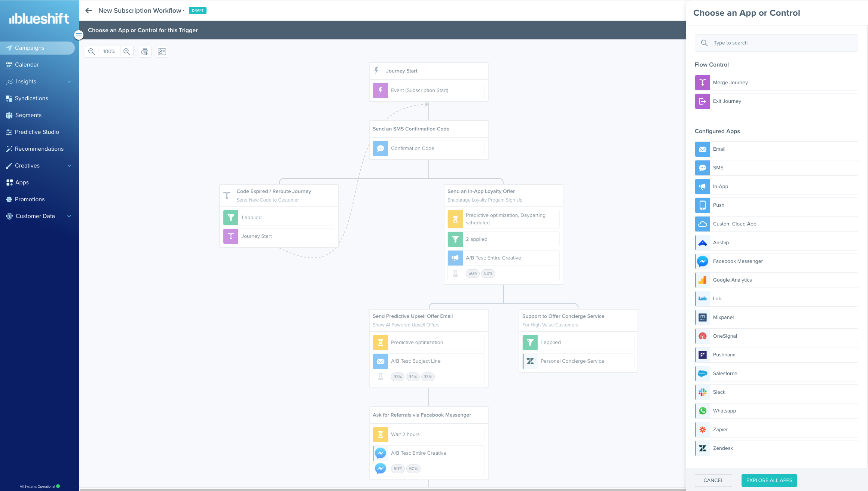Open Predictive optimization, Dayparting scheduled row

coord(504,219)
